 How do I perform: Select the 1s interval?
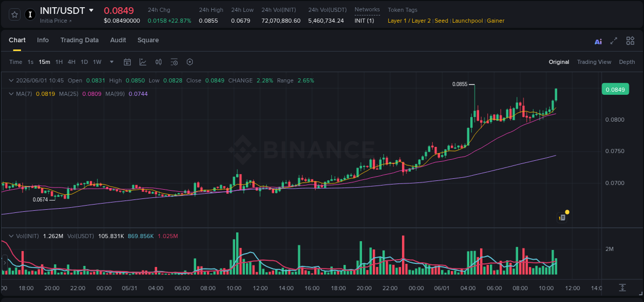pyautogui.click(x=30, y=62)
